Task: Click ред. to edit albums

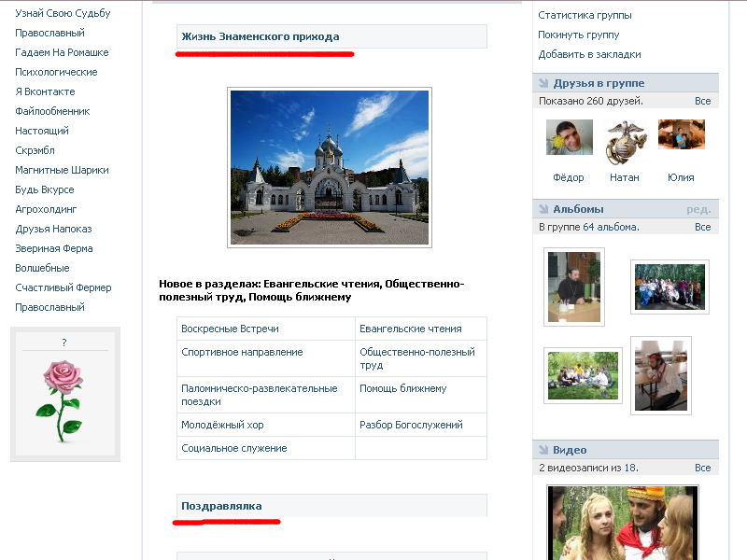Action: 698,209
